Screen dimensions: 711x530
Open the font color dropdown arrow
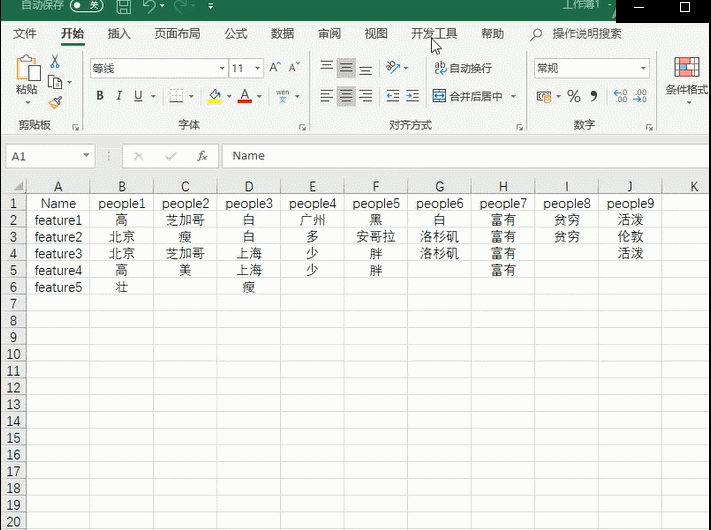pyautogui.click(x=259, y=96)
